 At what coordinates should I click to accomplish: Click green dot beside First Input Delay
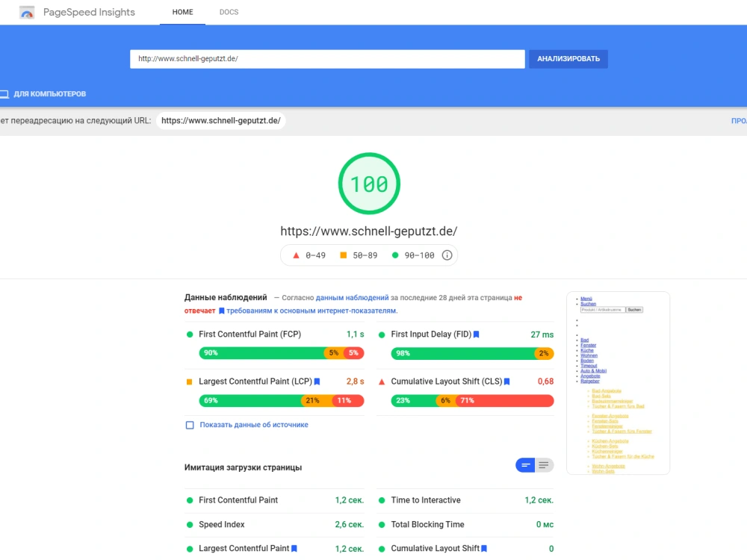click(382, 335)
